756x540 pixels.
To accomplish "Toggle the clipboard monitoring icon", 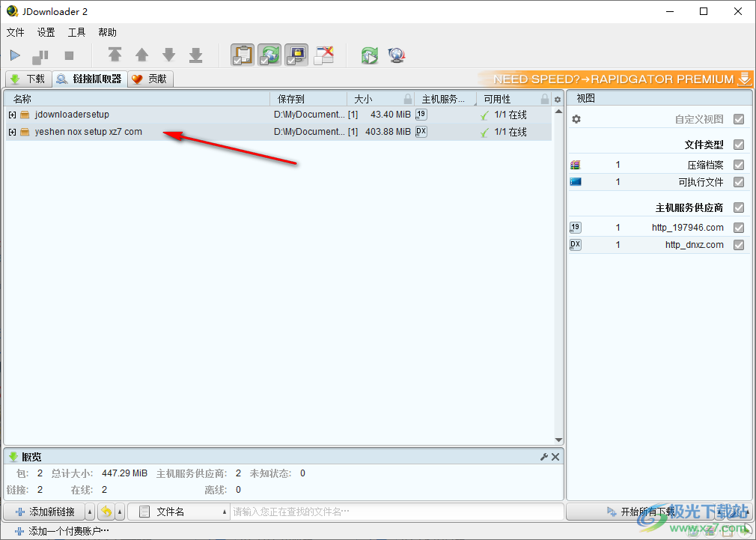I will [x=243, y=55].
